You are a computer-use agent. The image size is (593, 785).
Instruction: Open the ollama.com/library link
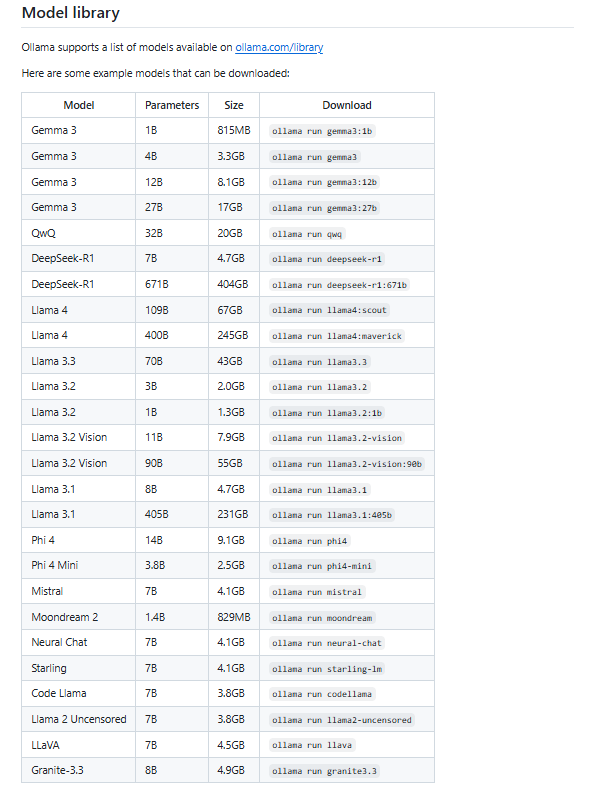[x=279, y=48]
